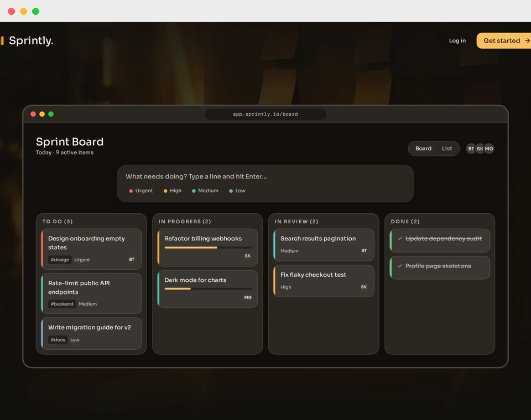Select the Urgent priority option
Viewport: 531px width, 420px height.
point(141,191)
